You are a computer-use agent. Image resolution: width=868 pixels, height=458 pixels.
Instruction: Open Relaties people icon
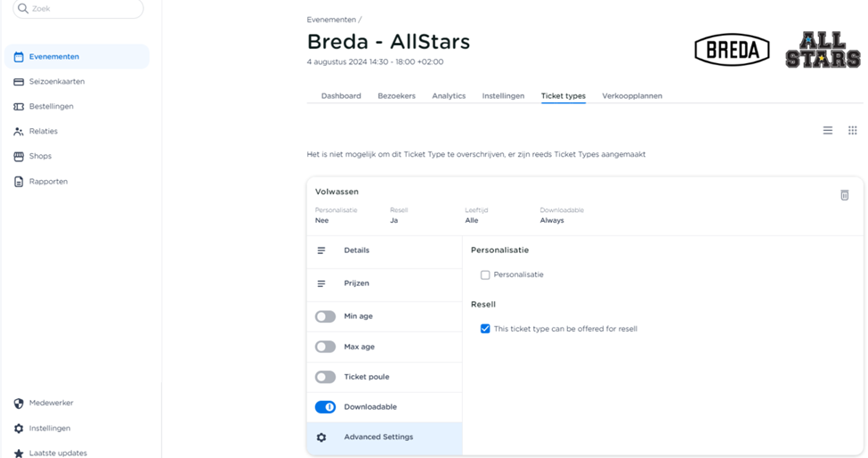19,132
